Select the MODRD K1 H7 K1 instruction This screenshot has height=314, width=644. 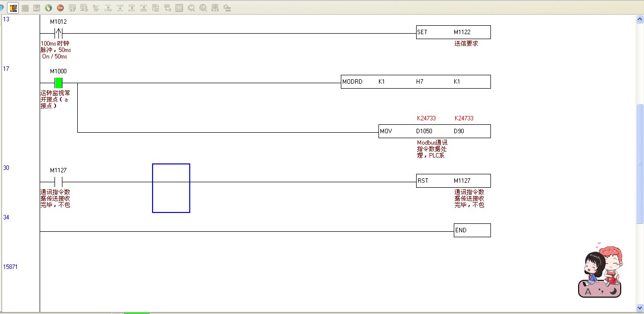point(416,82)
